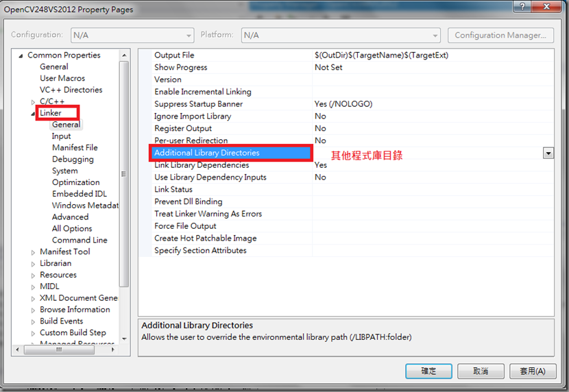Cancel with the 取消 button

[x=481, y=371]
